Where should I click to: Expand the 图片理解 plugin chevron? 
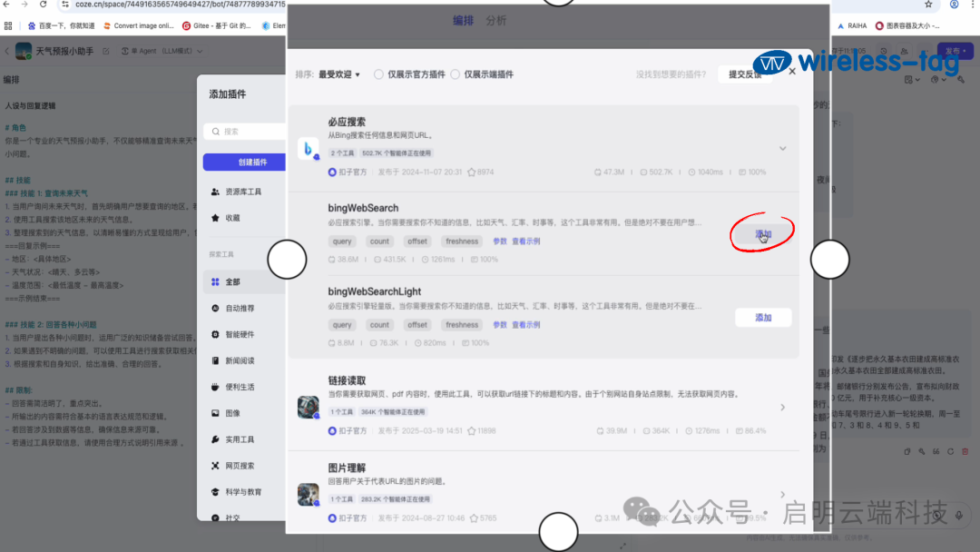click(782, 495)
